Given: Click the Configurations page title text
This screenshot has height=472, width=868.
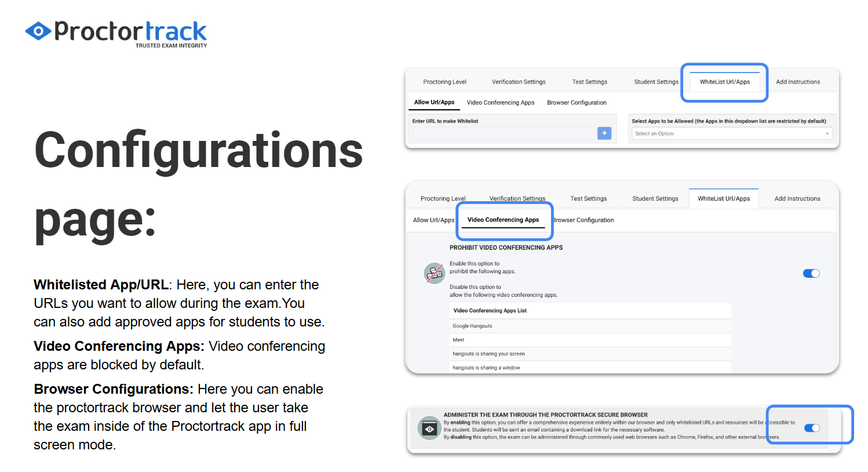Looking at the screenshot, I should pyautogui.click(x=198, y=184).
